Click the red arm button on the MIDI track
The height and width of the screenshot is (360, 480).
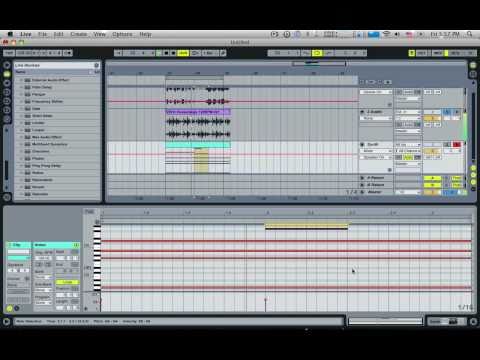[456, 144]
